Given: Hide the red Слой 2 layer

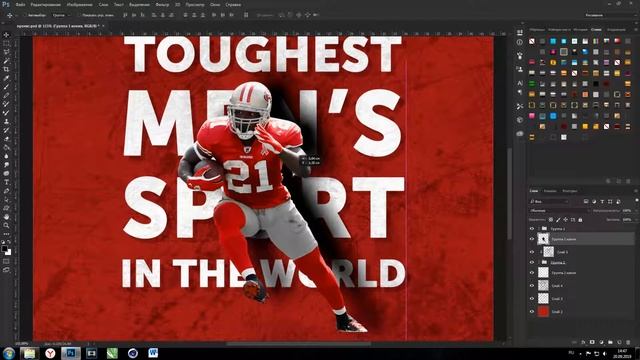Looking at the screenshot, I should [x=532, y=311].
